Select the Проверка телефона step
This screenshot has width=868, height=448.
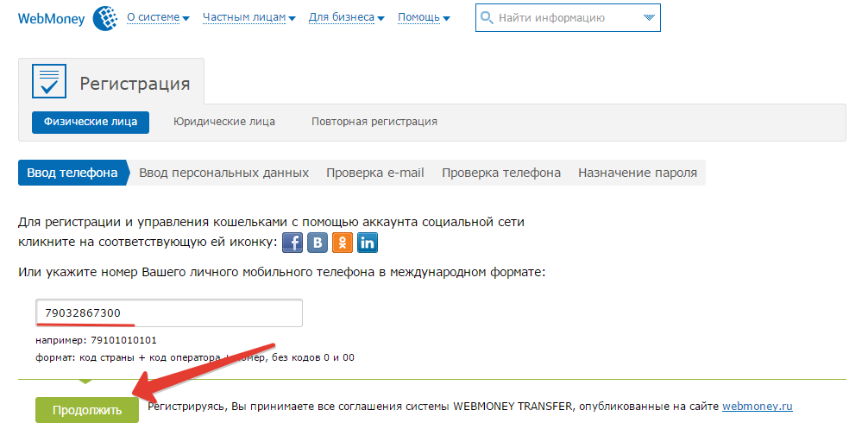[x=501, y=173]
